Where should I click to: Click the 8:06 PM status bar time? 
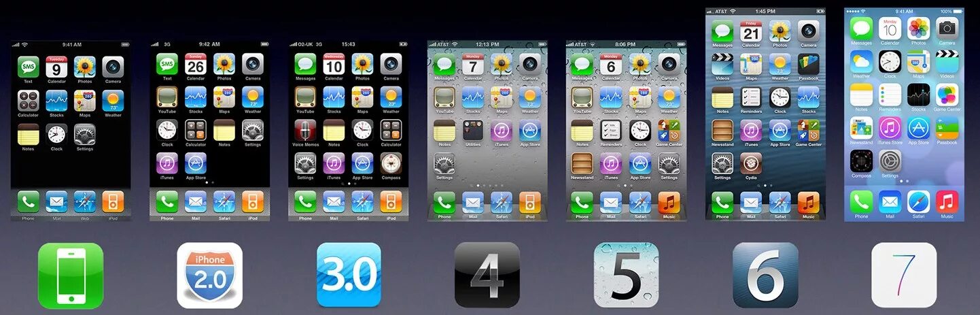tap(625, 44)
